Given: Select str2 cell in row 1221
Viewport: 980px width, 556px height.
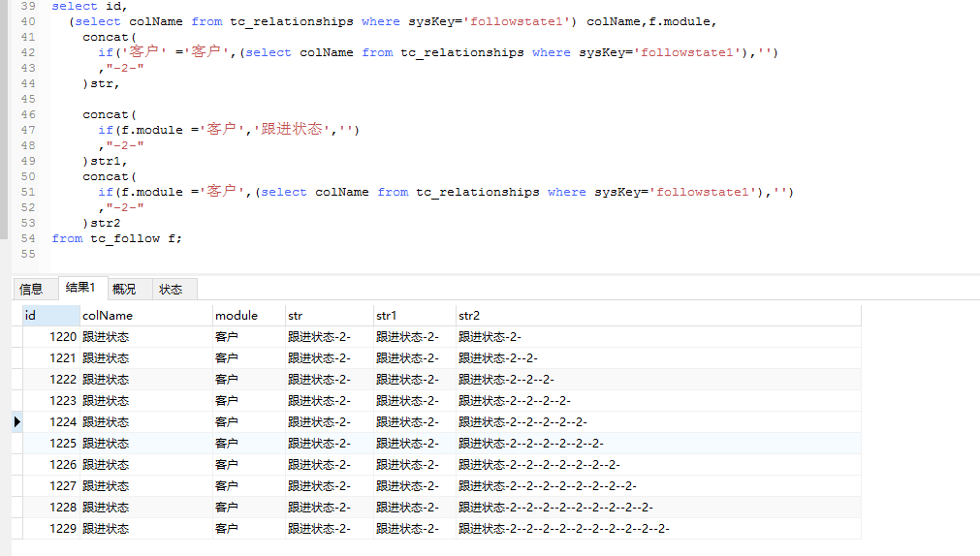Looking at the screenshot, I should [659, 358].
